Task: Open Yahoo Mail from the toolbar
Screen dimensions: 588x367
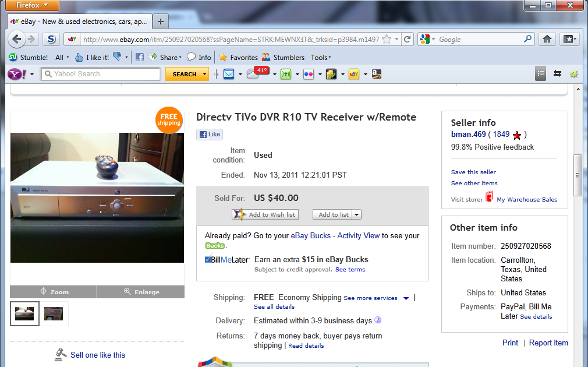Action: (x=229, y=74)
